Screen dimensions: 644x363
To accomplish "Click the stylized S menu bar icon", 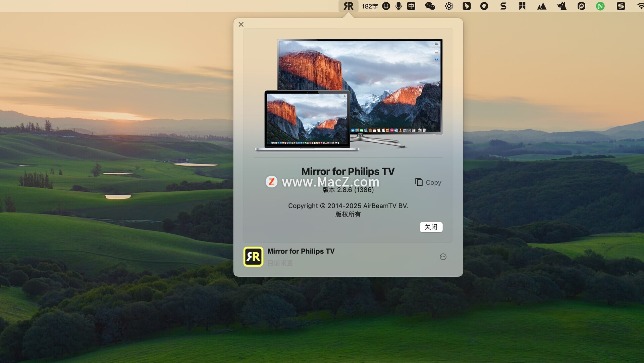I will tap(503, 6).
